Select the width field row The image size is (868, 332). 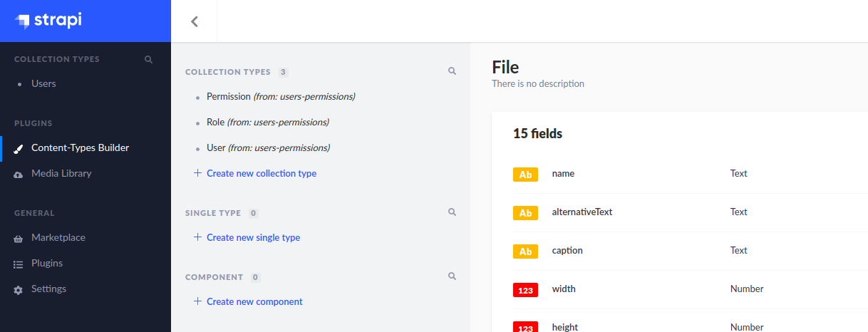pos(691,290)
